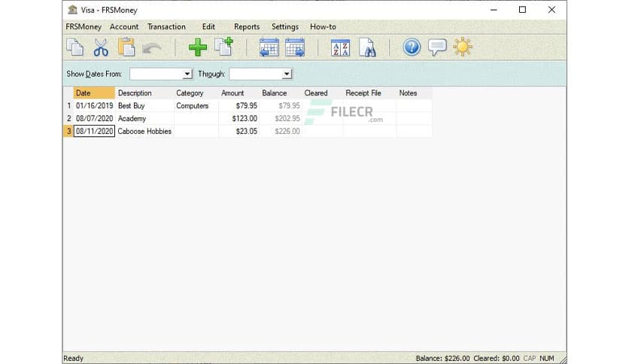
Task: Expand the Through date dropdown
Action: point(287,74)
